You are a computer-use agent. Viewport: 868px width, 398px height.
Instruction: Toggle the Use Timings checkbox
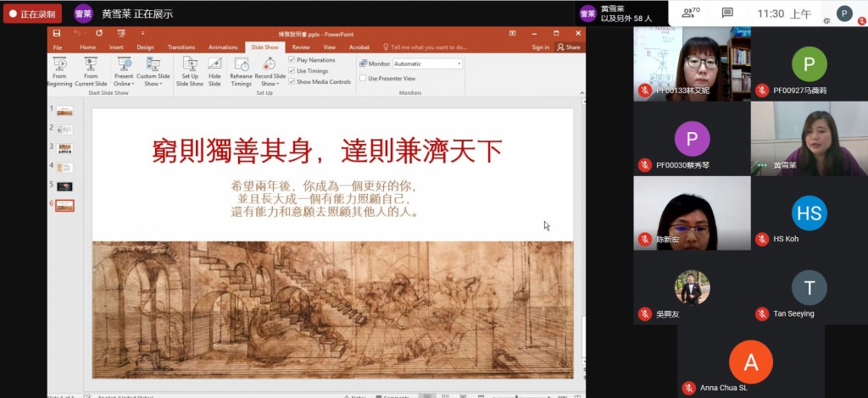point(292,71)
